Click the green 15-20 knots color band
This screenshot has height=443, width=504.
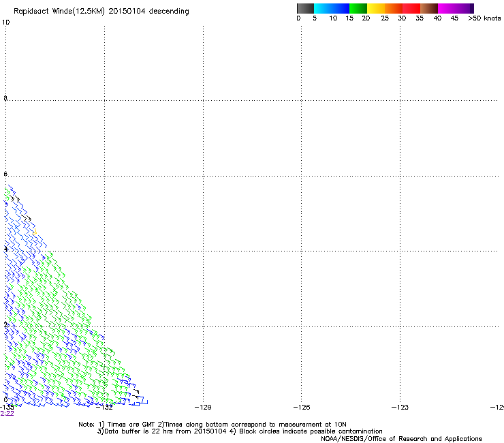(x=358, y=8)
